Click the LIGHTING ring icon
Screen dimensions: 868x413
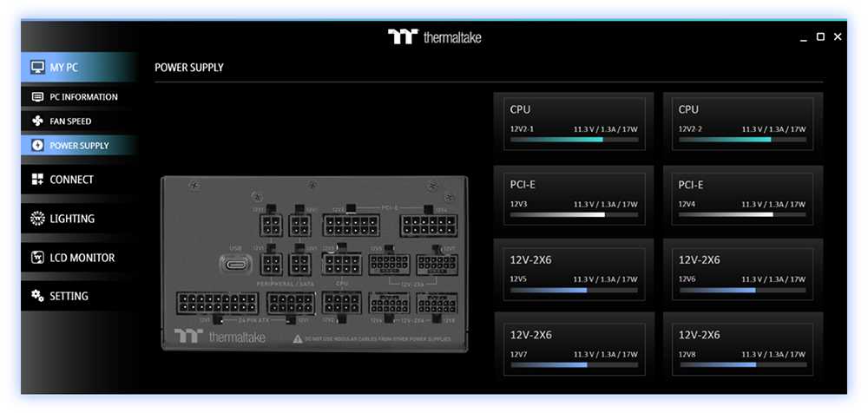click(37, 218)
